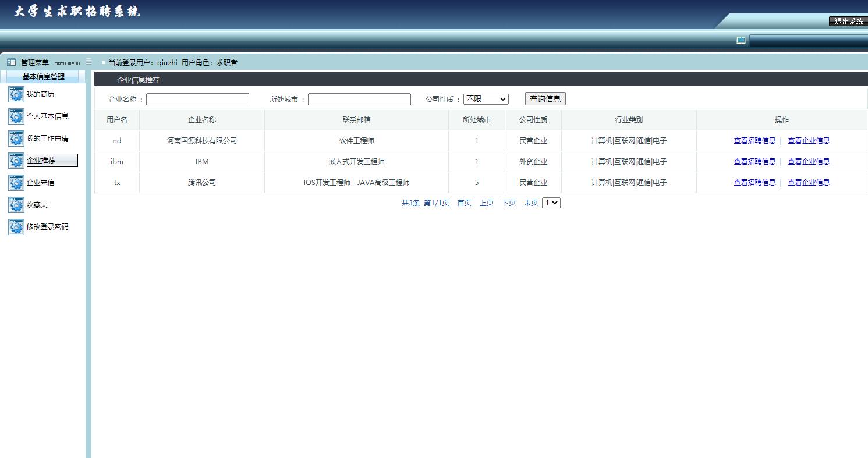Screen dimensions: 868x458
Task: Click the hamburger icon right of MAIN MENU
Action: 88,61
